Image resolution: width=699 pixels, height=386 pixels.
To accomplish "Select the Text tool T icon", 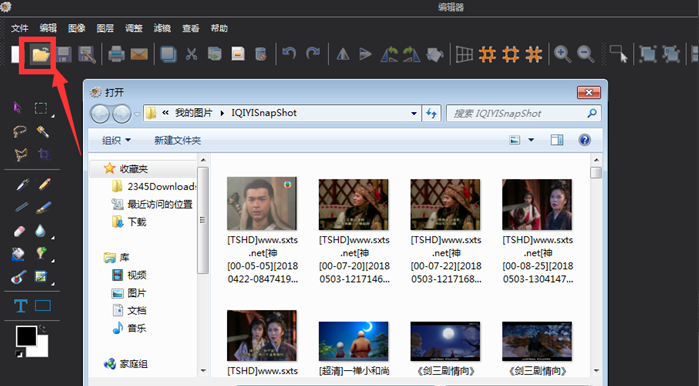I will pyautogui.click(x=21, y=306).
